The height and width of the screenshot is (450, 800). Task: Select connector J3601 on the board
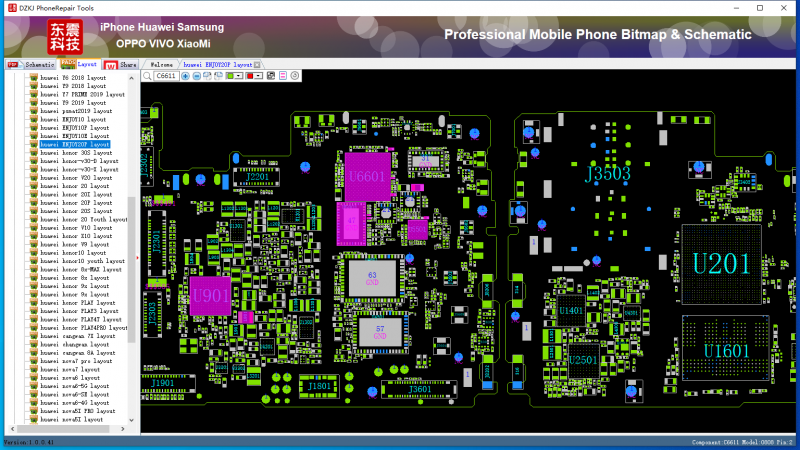419,390
